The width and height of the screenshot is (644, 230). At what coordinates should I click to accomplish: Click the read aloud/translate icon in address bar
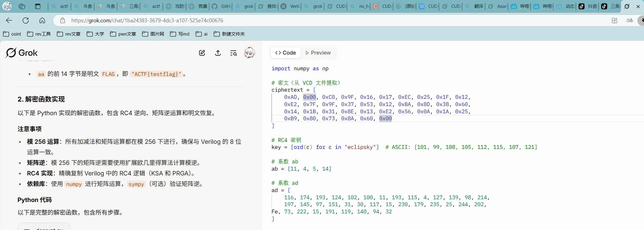(x=630, y=20)
